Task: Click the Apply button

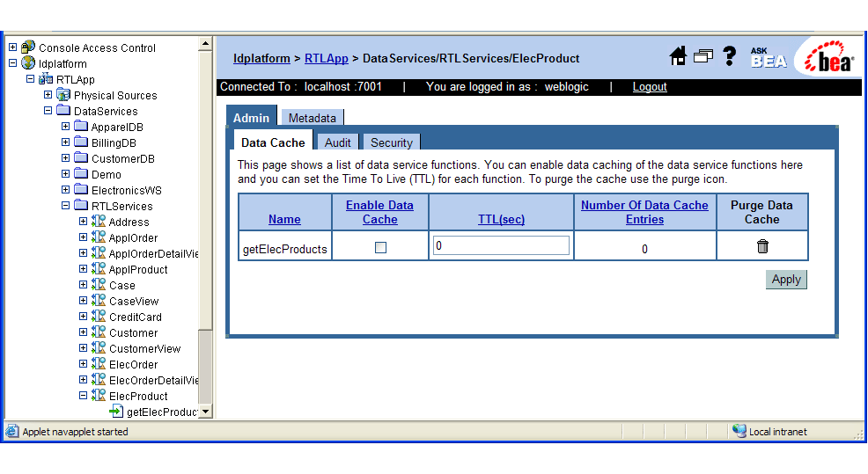Action: (786, 280)
